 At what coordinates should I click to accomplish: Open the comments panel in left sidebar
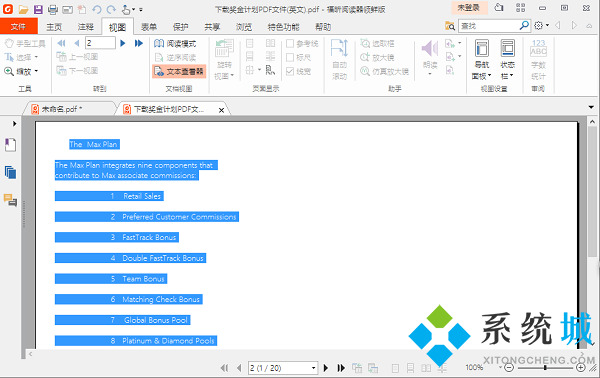pos(10,200)
